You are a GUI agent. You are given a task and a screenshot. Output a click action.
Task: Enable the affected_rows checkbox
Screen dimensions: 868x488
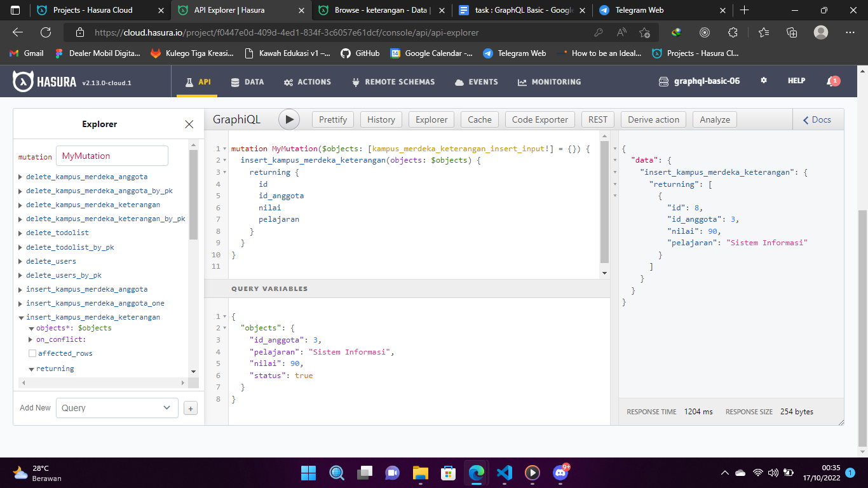pyautogui.click(x=32, y=353)
